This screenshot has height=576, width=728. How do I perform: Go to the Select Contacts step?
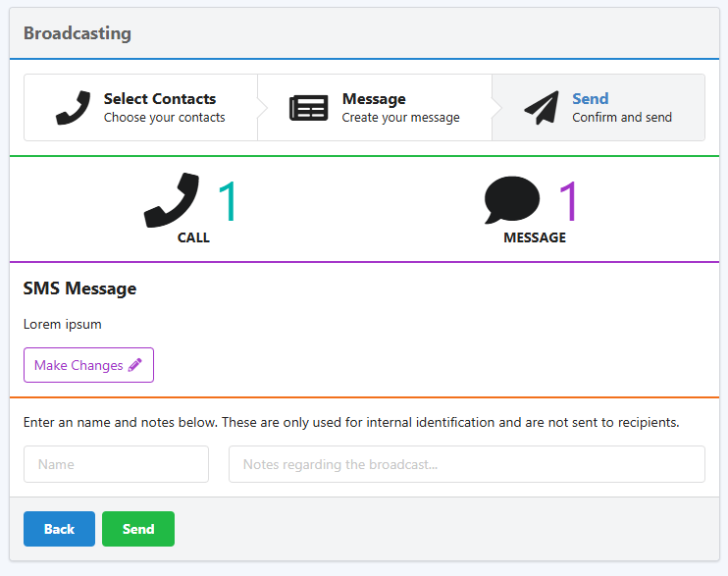click(140, 107)
